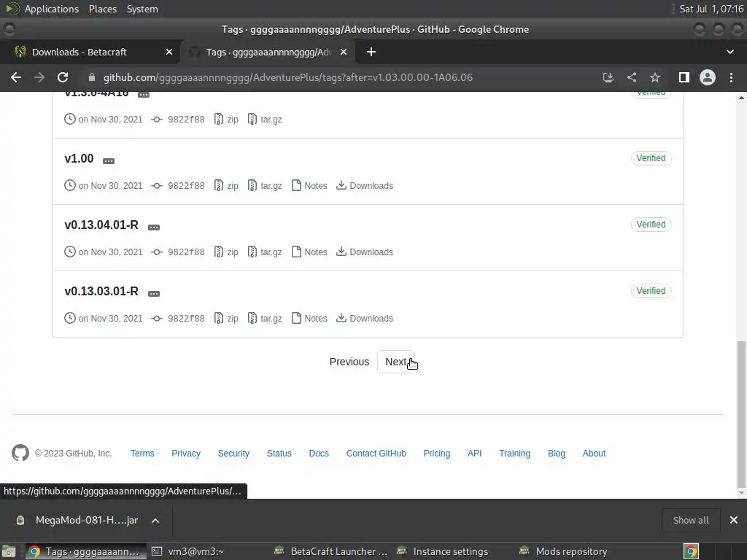Screen dimensions: 747x560
Task: Download zip for v1.00 tag
Action: coord(226,186)
